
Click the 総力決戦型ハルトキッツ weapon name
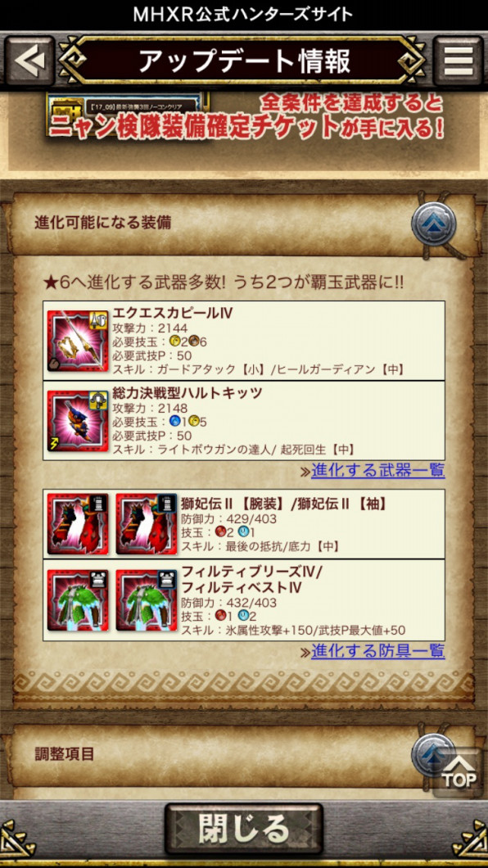[x=188, y=394]
